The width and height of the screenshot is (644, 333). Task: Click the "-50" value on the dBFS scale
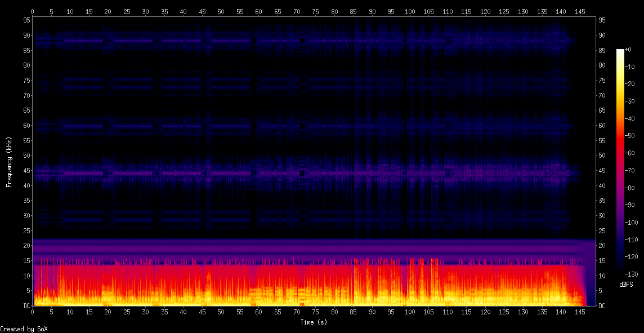point(629,136)
